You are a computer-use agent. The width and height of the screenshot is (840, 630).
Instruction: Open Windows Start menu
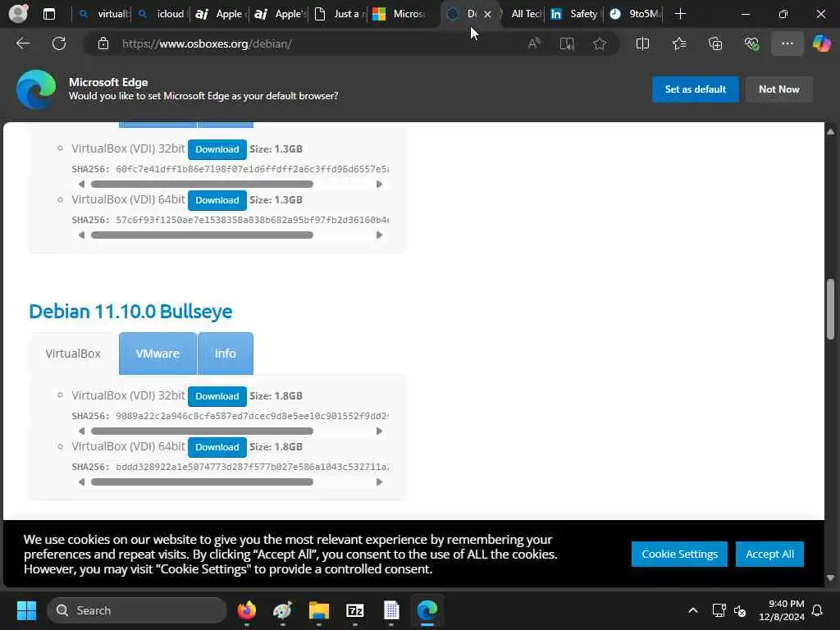point(26,610)
